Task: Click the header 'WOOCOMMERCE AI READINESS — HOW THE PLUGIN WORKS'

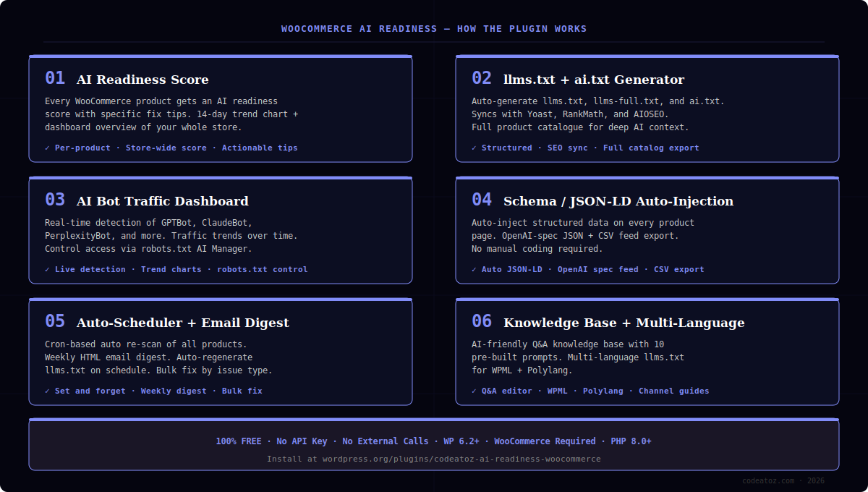Action: pyautogui.click(x=434, y=29)
